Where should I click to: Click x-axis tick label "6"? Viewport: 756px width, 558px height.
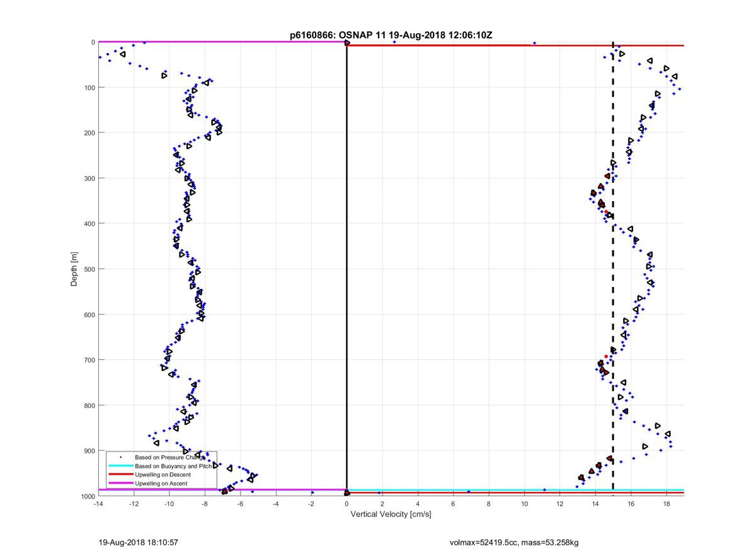453,504
